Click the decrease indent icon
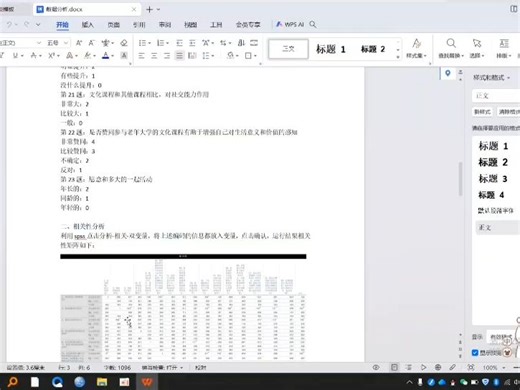 [179, 43]
